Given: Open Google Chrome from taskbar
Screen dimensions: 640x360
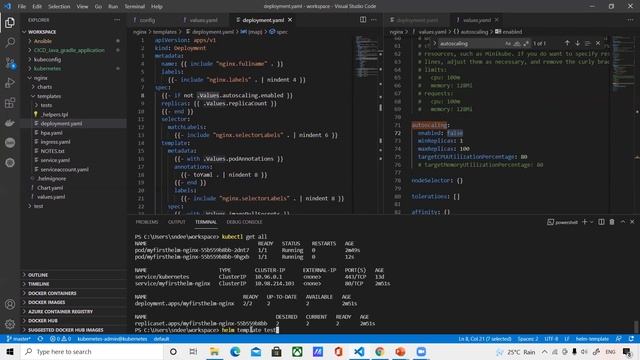Looking at the screenshot, I should pos(380,351).
